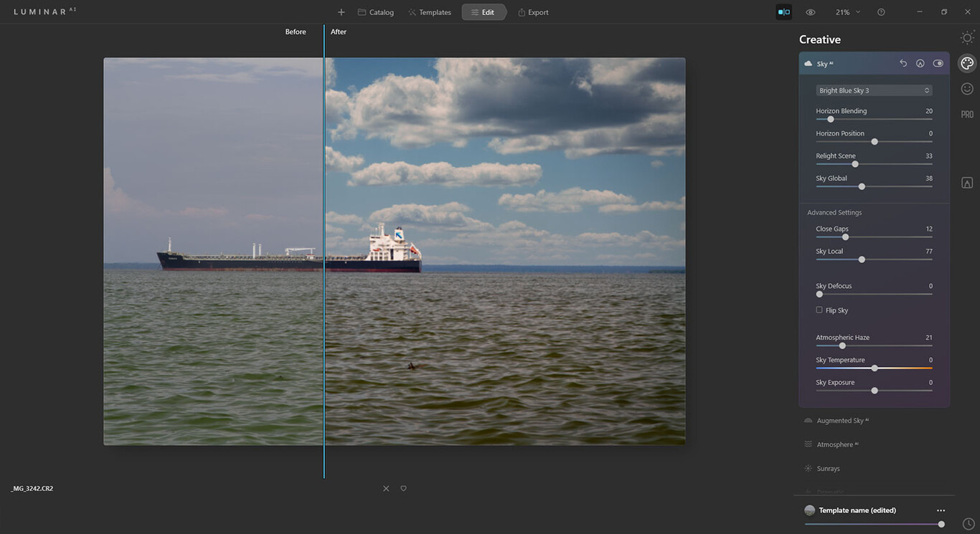Enable the Flip Sky checkbox
The image size is (980, 534).
(819, 310)
